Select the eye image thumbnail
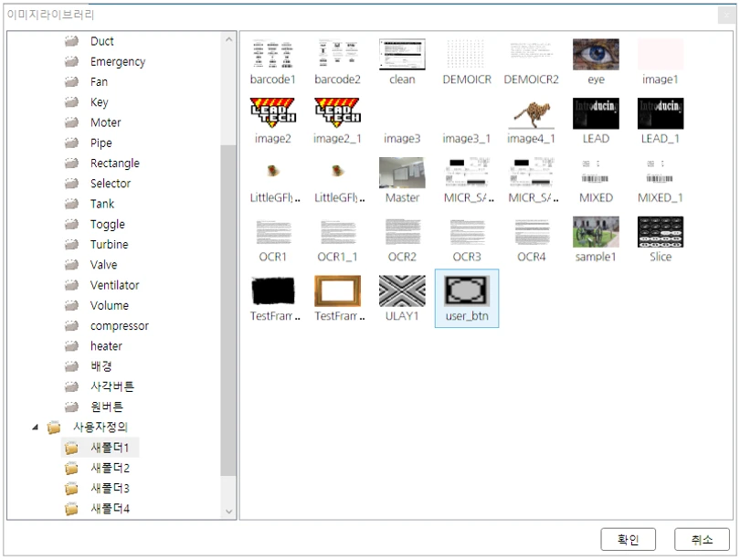Viewport: 740px width, 560px height. coord(596,54)
